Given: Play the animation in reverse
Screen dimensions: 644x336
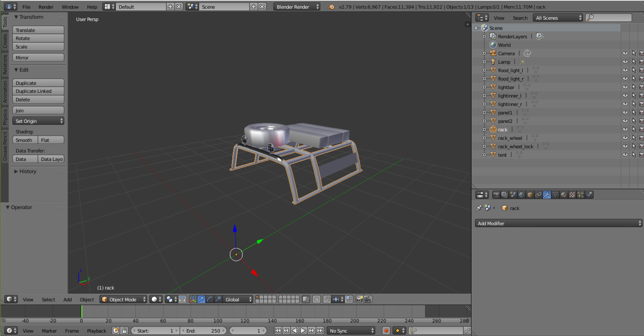Looking at the screenshot, I should [295, 331].
